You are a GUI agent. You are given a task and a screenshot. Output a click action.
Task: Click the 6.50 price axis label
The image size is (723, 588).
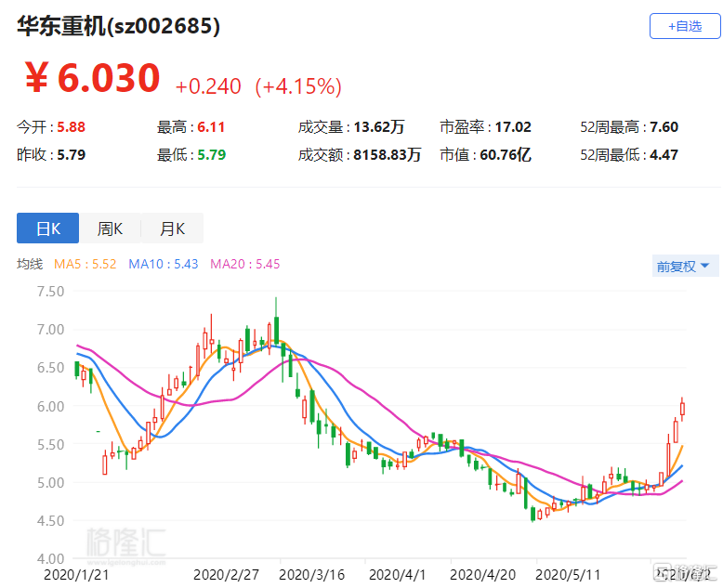(51, 368)
